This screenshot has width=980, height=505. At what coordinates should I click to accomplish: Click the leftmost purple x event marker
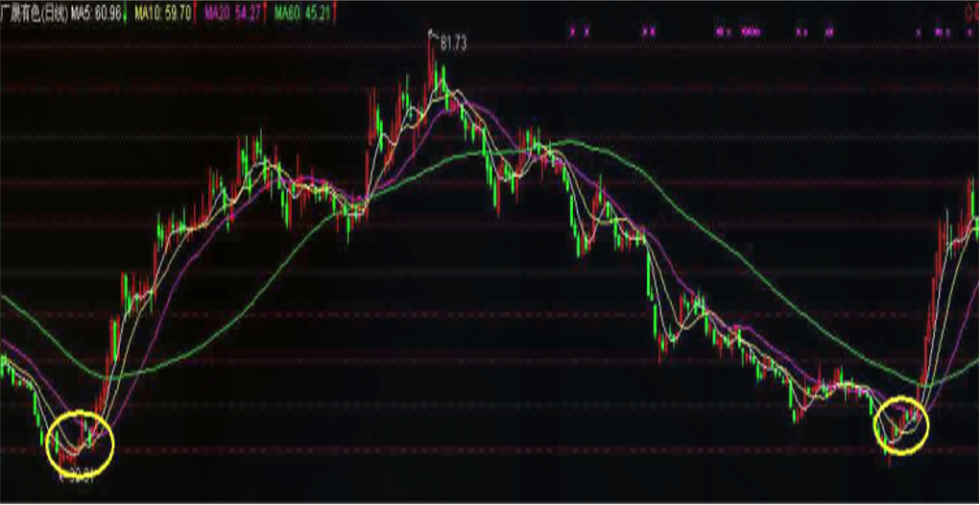tap(571, 32)
